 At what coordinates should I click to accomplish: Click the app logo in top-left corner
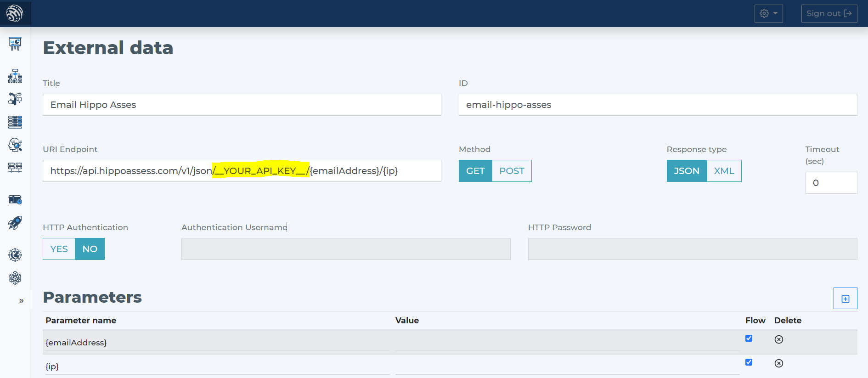click(15, 13)
